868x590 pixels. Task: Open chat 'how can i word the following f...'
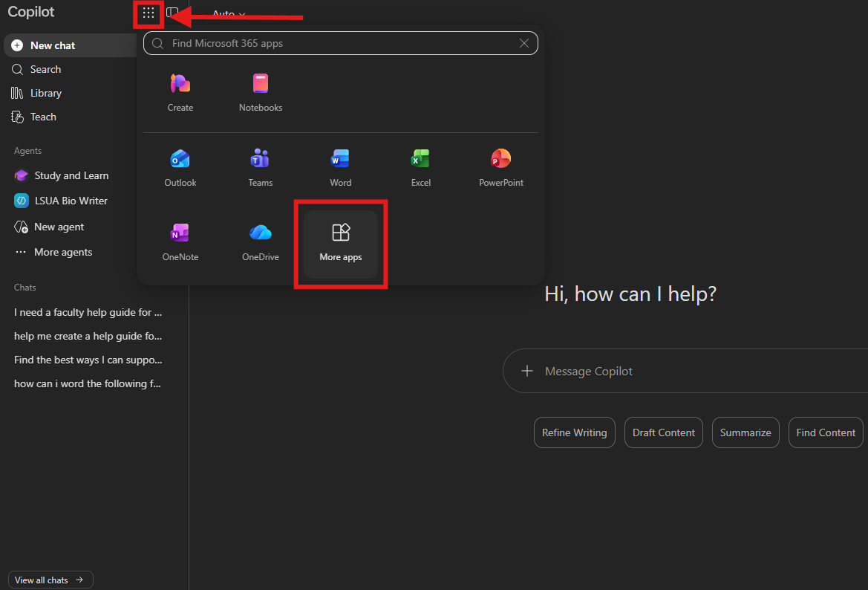click(88, 384)
